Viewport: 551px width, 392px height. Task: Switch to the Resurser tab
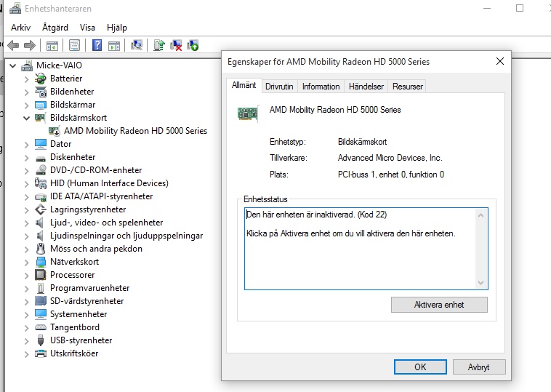click(408, 87)
